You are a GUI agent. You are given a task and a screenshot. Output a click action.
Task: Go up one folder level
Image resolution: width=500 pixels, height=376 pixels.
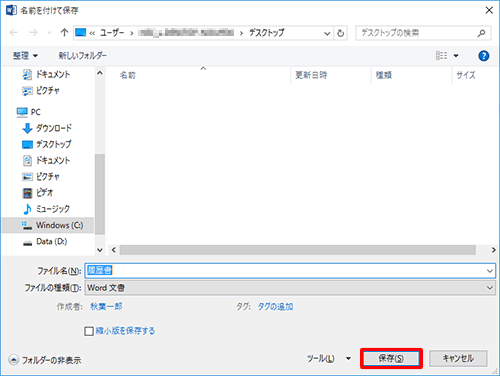point(64,32)
